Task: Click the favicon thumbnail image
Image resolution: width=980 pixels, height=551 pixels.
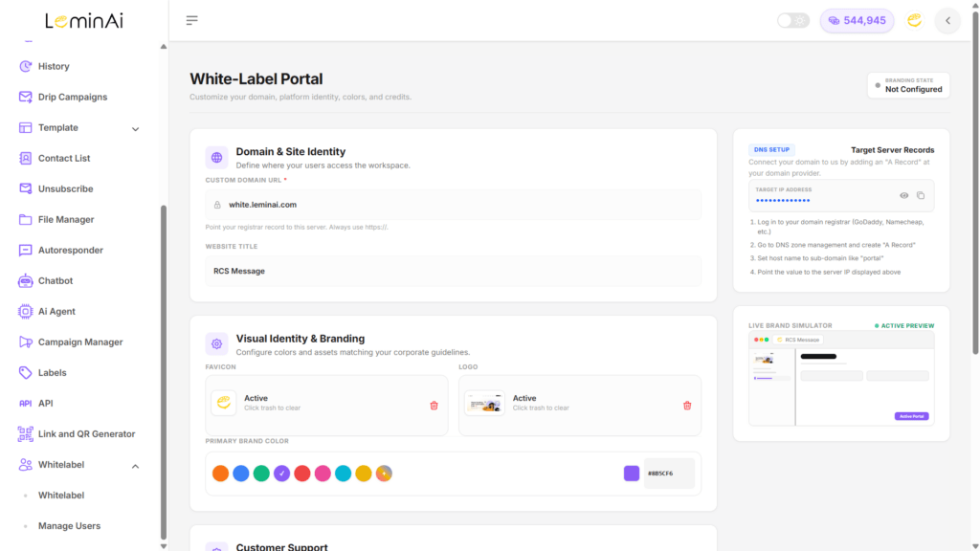Action: point(224,403)
